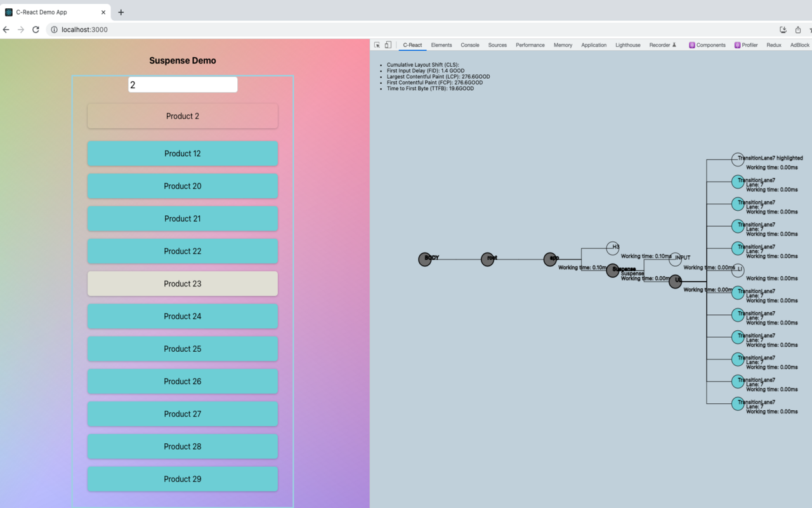Click the browser back arrow
812x508 pixels.
pyautogui.click(x=6, y=29)
